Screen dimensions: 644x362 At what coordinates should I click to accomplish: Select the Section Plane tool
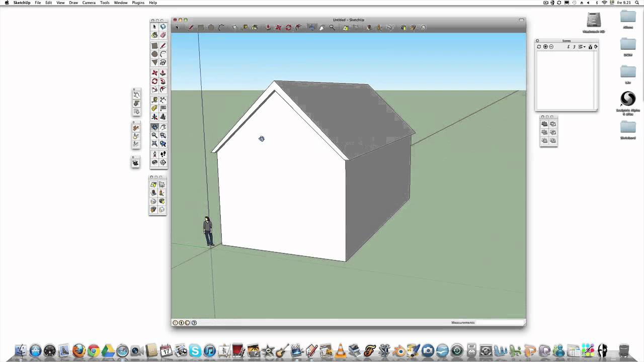coord(163,162)
